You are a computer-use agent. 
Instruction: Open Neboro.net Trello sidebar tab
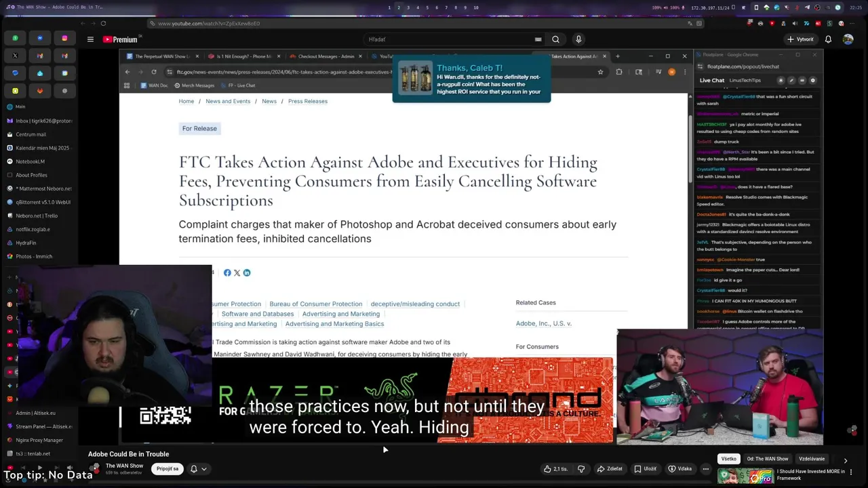pyautogui.click(x=39, y=216)
